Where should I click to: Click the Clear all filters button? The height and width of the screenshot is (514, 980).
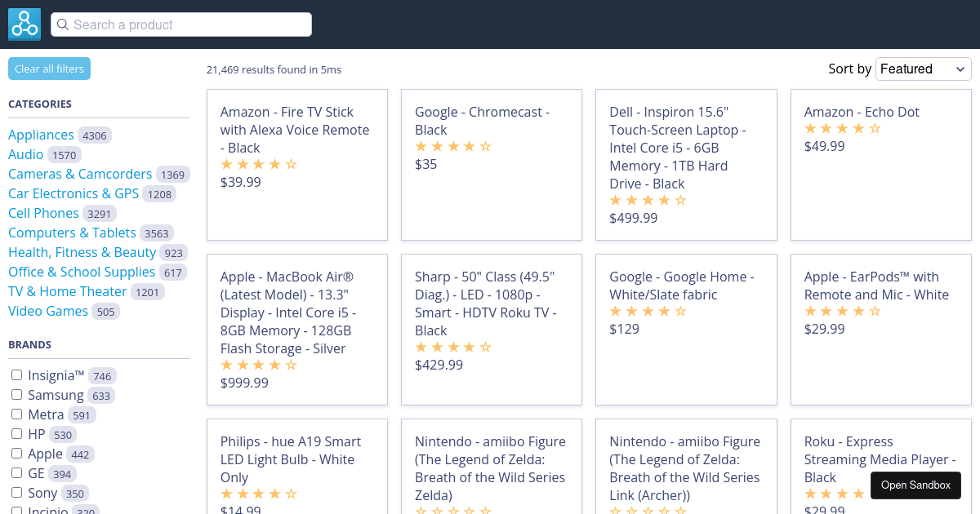click(x=49, y=69)
